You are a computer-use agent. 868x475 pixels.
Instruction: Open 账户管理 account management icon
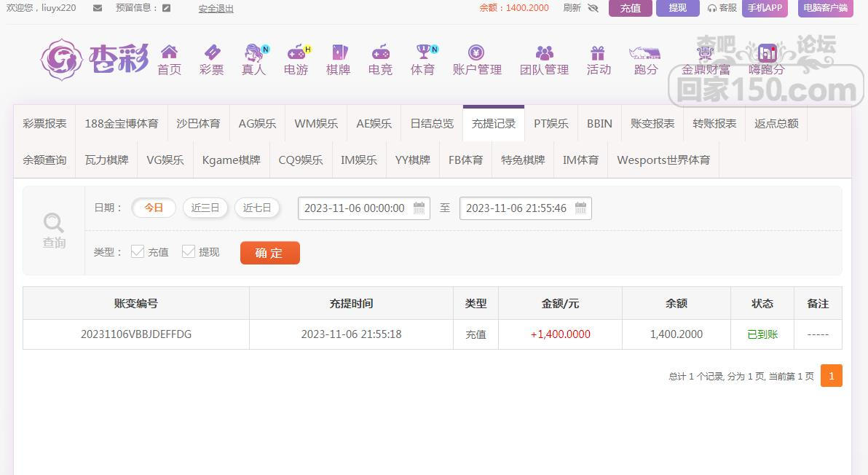tap(476, 52)
